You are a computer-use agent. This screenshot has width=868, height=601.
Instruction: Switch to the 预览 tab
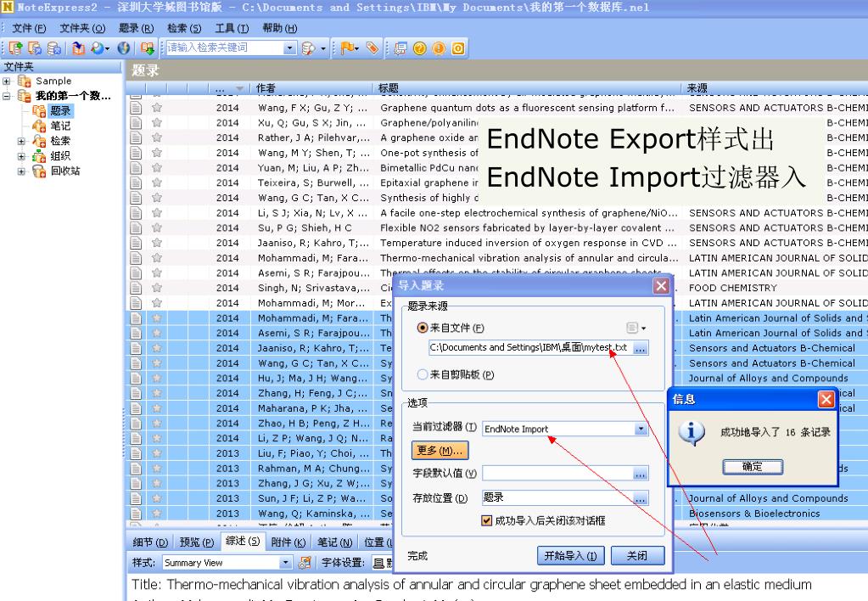tap(197, 542)
